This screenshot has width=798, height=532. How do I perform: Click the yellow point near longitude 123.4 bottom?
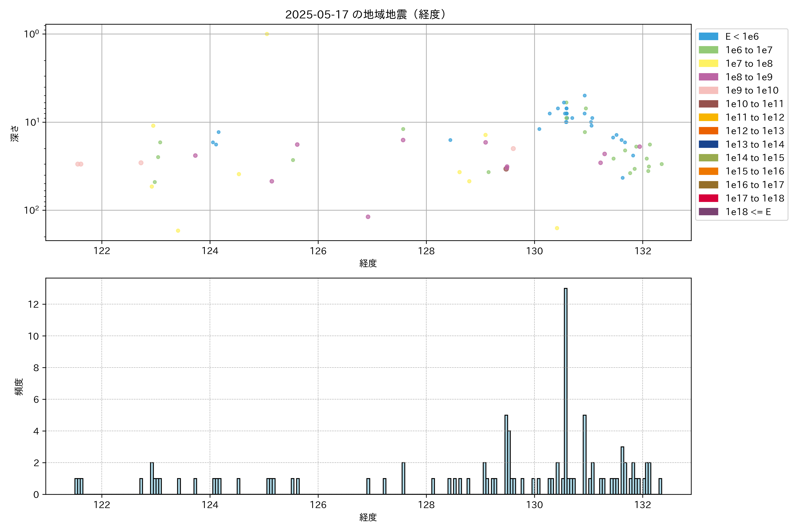coord(178,231)
